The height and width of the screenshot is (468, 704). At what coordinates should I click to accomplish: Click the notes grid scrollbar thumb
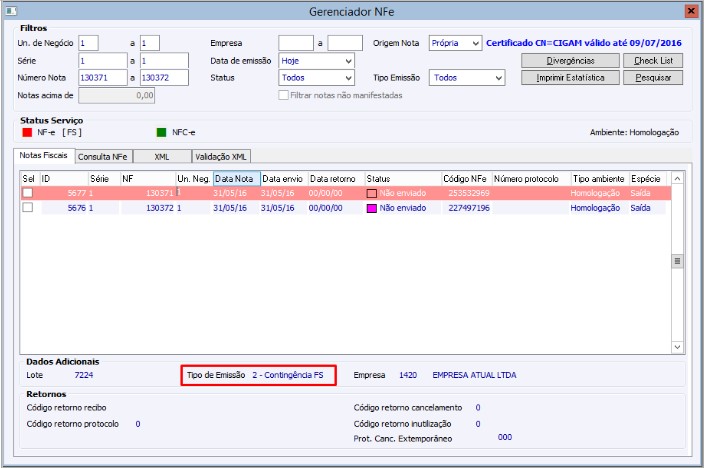pos(678,261)
